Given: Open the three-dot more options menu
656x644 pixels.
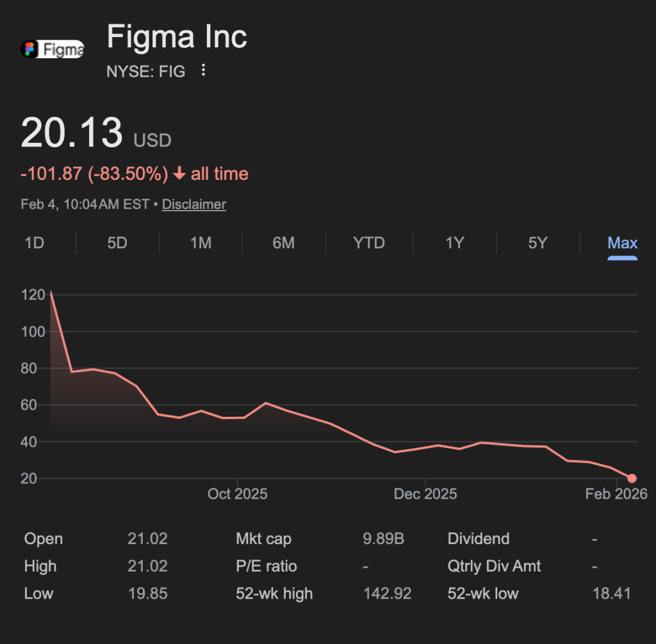Looking at the screenshot, I should [x=204, y=70].
